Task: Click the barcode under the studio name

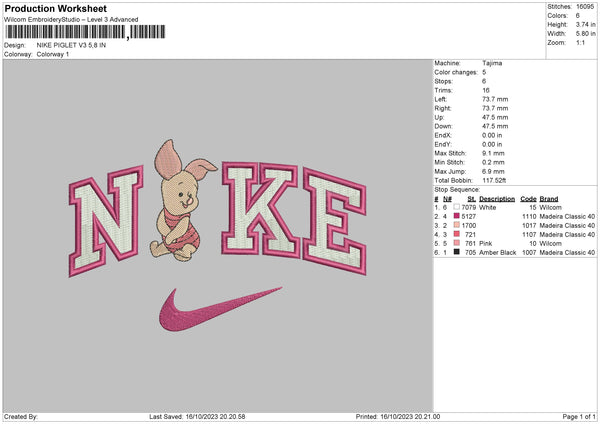Action: (x=85, y=32)
